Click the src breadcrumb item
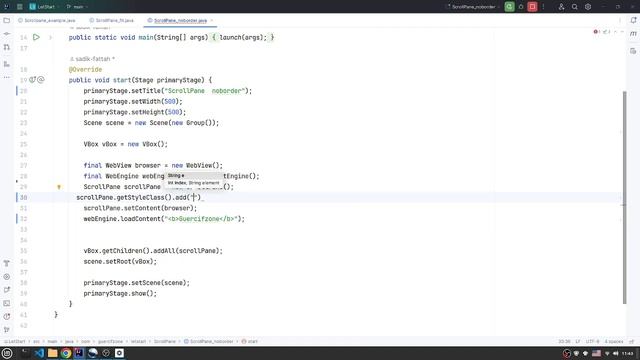 point(36,341)
